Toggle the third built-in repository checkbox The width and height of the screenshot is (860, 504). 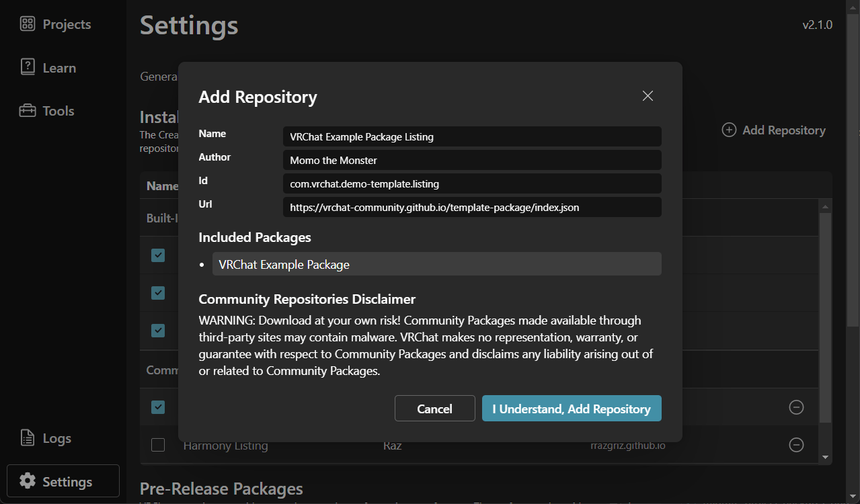[158, 331]
